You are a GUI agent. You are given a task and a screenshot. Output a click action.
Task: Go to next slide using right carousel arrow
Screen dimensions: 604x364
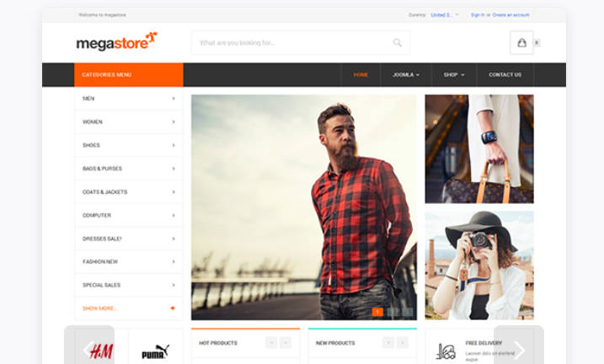point(519,350)
